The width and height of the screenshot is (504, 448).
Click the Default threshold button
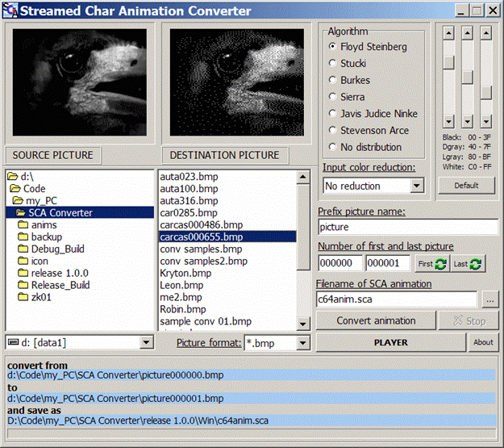coord(466,186)
